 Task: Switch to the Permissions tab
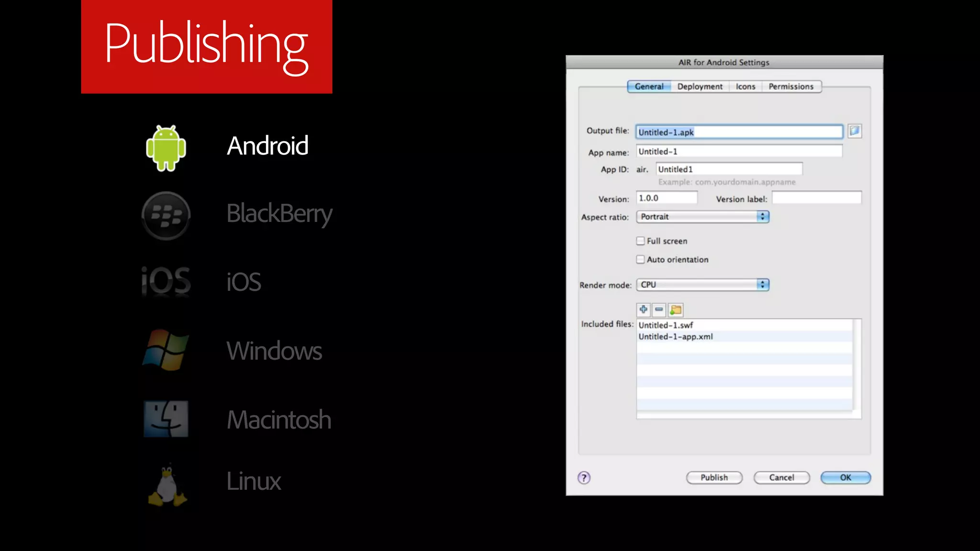click(x=791, y=87)
